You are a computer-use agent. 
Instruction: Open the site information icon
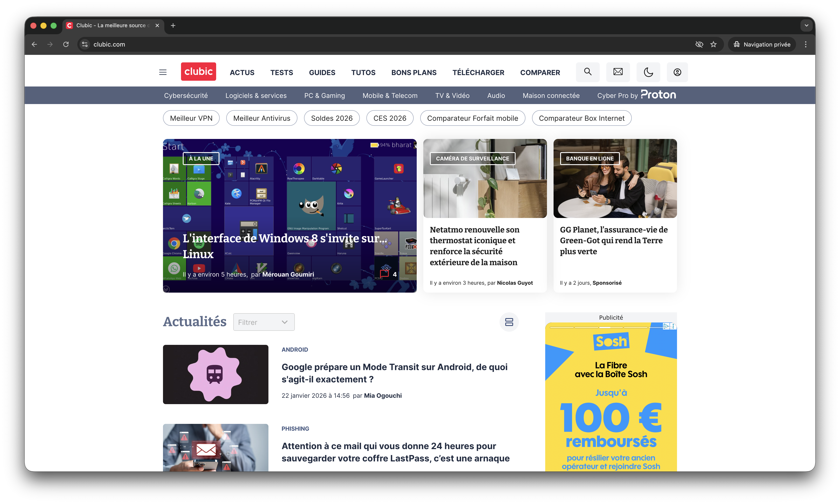coord(85,45)
